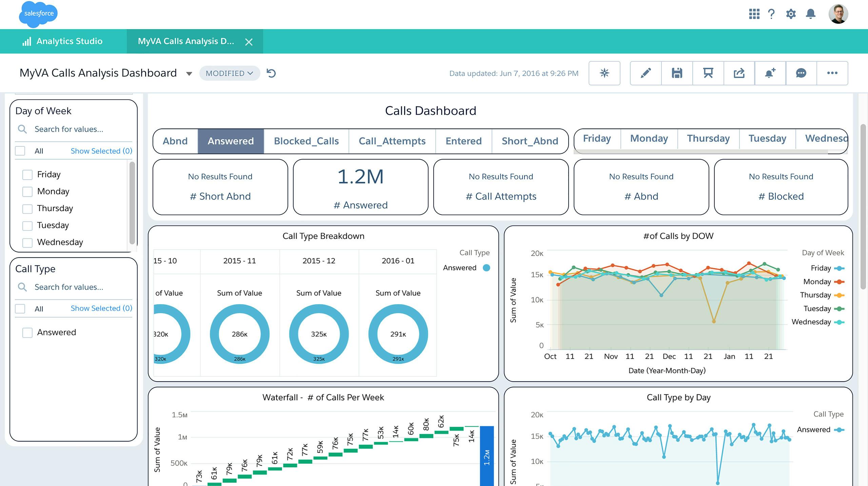Click the # Call Attempts tile
The width and height of the screenshot is (868, 486).
tap(501, 187)
